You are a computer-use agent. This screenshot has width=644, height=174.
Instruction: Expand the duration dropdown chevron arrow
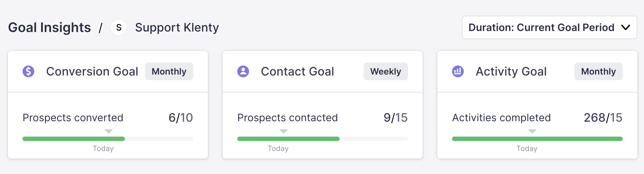625,27
